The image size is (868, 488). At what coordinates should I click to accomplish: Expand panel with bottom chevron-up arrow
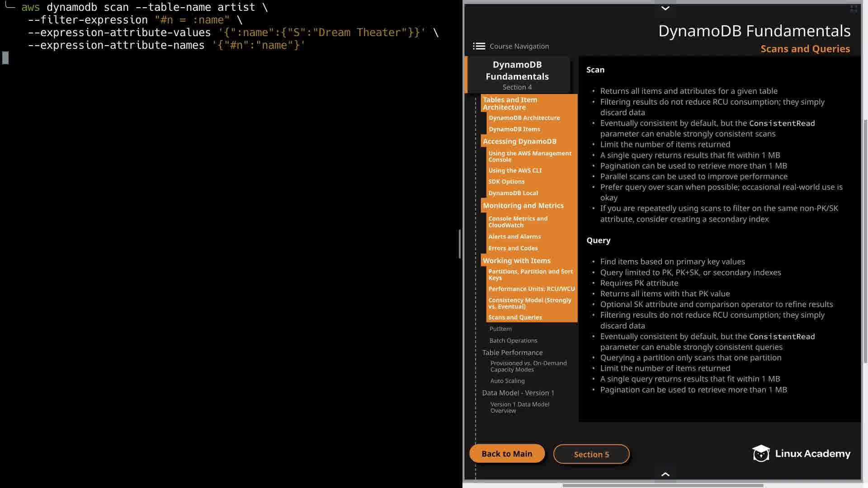coord(665,474)
